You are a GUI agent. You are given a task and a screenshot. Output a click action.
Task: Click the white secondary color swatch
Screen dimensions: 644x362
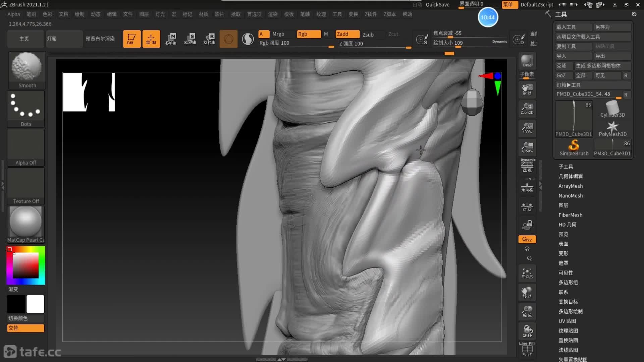[x=36, y=304]
